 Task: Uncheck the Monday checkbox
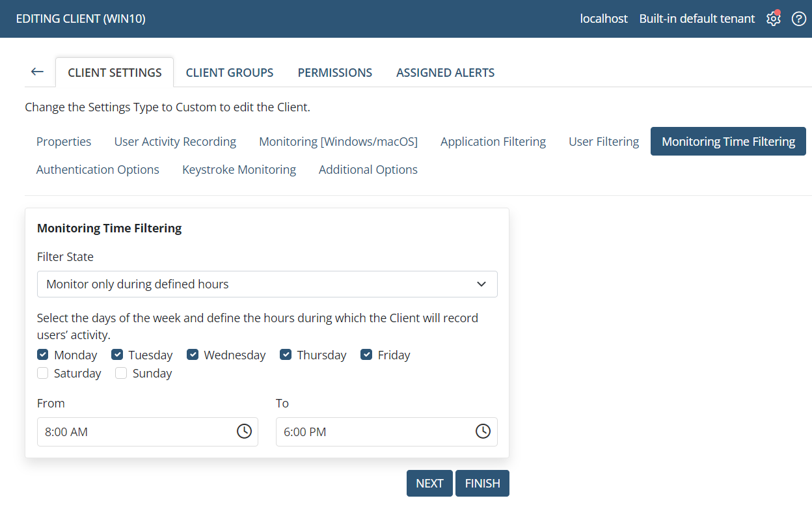[43, 355]
